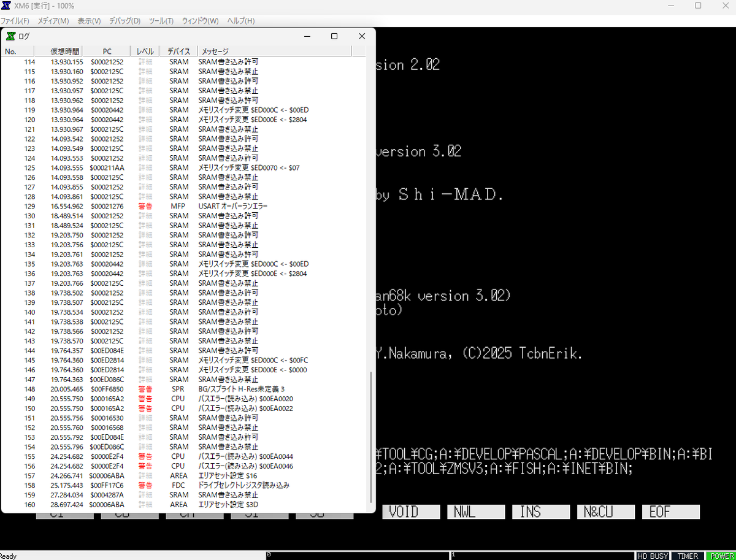The height and width of the screenshot is (560, 736).
Task: Click the HD BUSY status indicator
Action: 653,556
